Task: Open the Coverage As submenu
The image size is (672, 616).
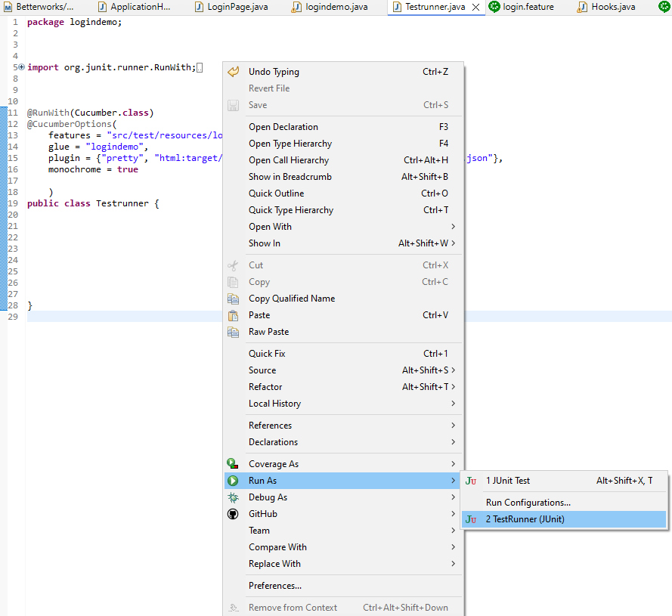Action: point(344,464)
